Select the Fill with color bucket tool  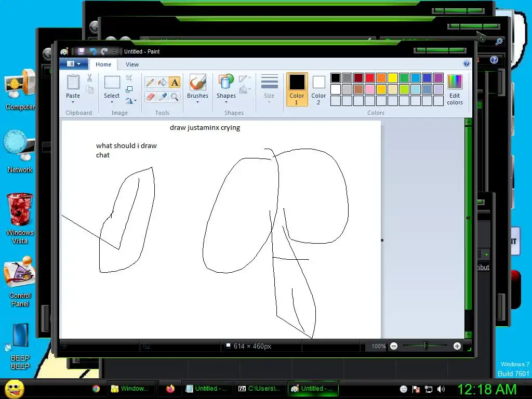pyautogui.click(x=163, y=83)
